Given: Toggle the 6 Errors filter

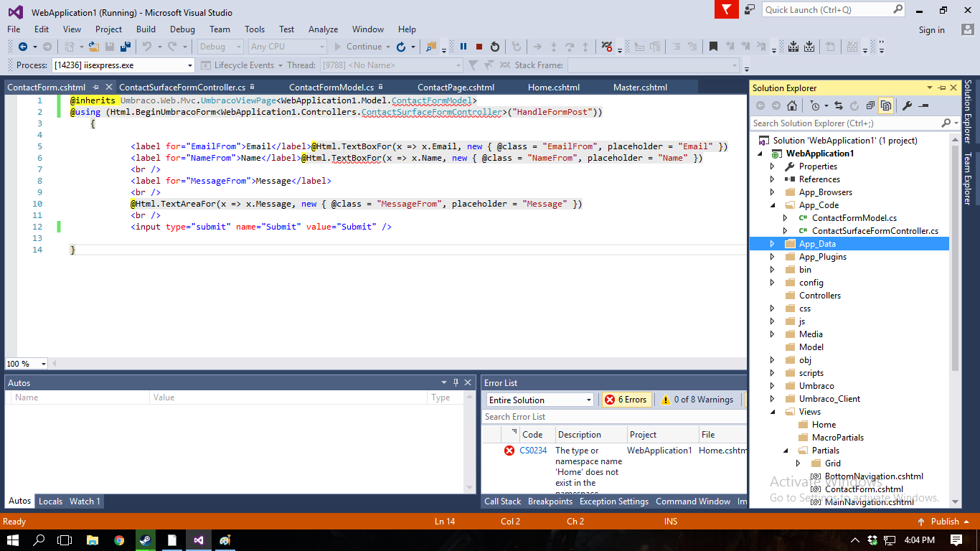Looking at the screenshot, I should point(626,400).
